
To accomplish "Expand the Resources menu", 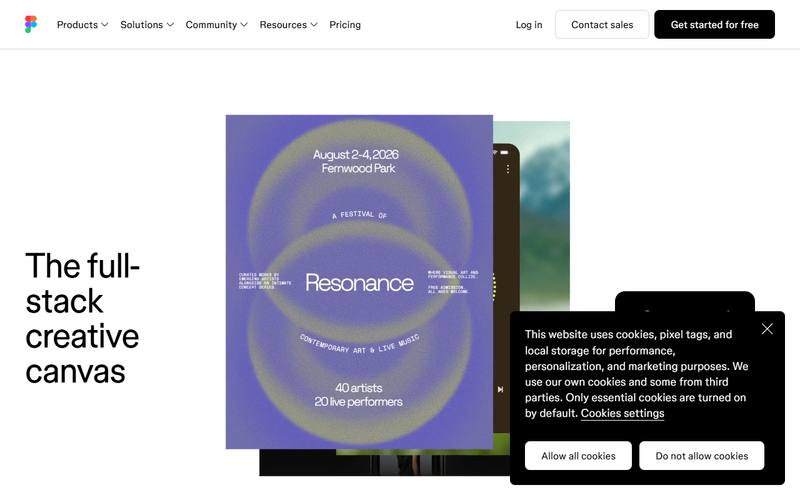I will (288, 24).
